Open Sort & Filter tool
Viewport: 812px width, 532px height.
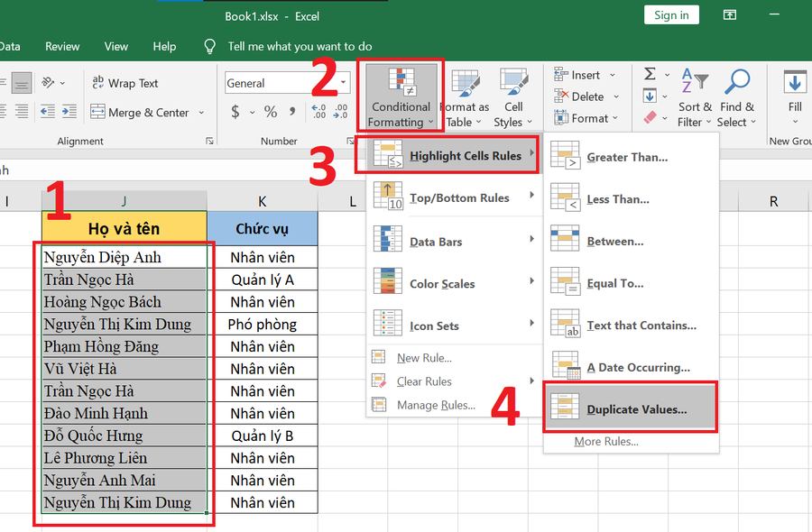coord(695,97)
